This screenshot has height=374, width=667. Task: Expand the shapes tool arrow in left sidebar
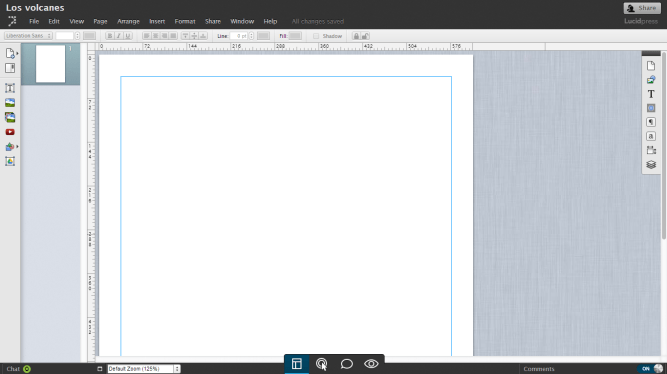pos(17,147)
